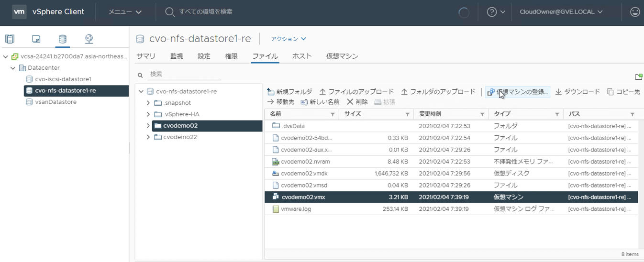This screenshot has height=262, width=644.
Task: Collapse the Datacenter tree node
Action: coord(13,68)
